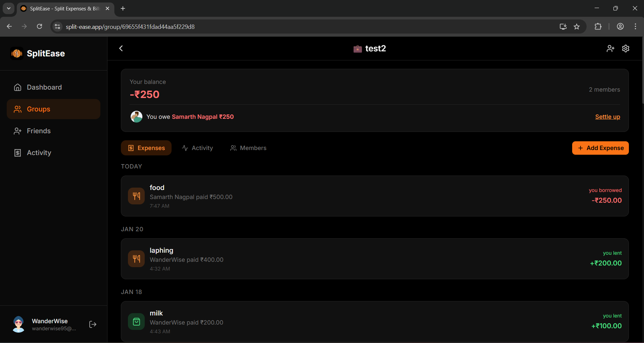Bookmark the page via the star icon

click(x=577, y=27)
